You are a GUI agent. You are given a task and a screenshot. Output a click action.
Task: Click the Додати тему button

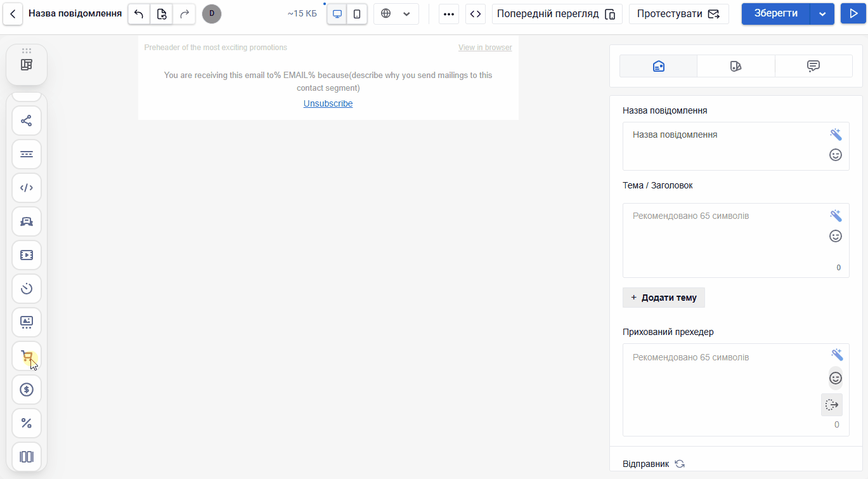click(x=664, y=298)
